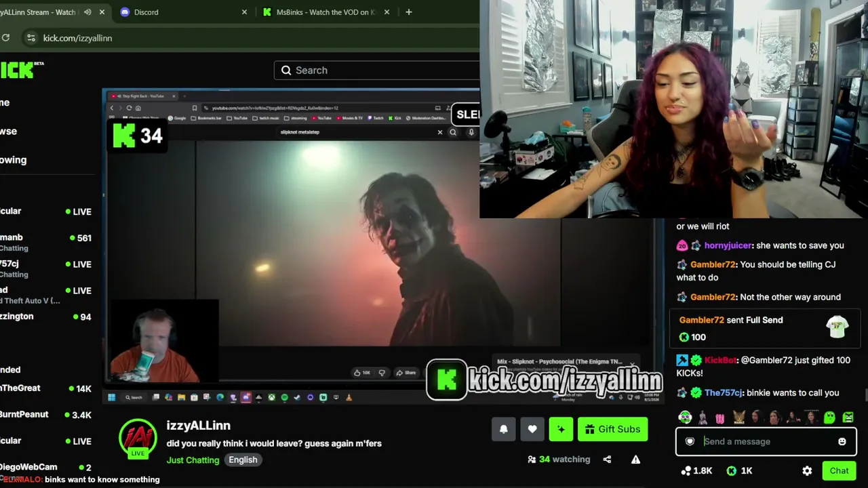Click the 34 watching viewer count
Viewport: 868px width, 488px height.
(559, 460)
